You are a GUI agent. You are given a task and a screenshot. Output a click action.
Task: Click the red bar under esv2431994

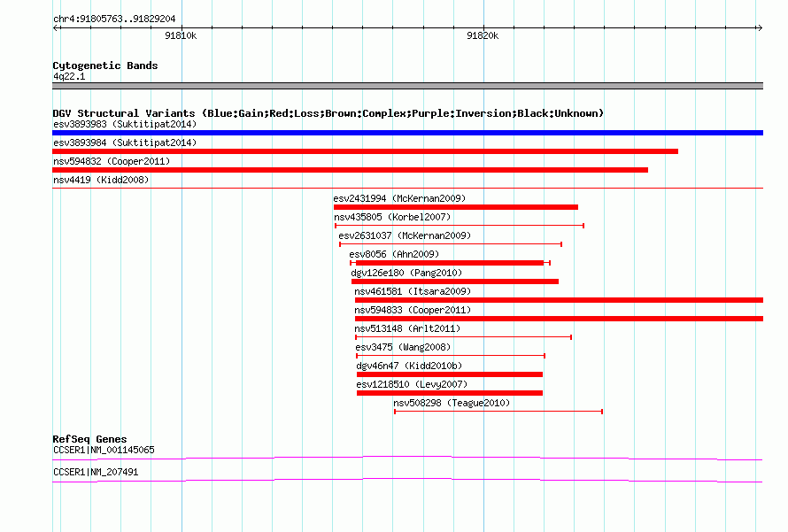pos(456,207)
